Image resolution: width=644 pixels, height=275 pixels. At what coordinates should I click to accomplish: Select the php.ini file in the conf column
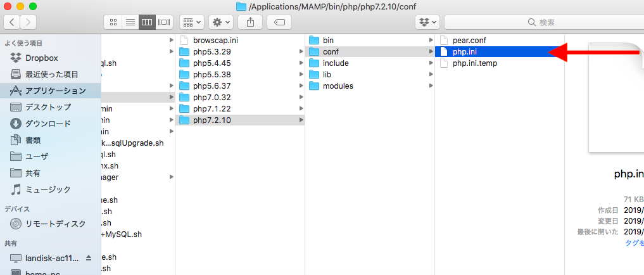(500, 52)
